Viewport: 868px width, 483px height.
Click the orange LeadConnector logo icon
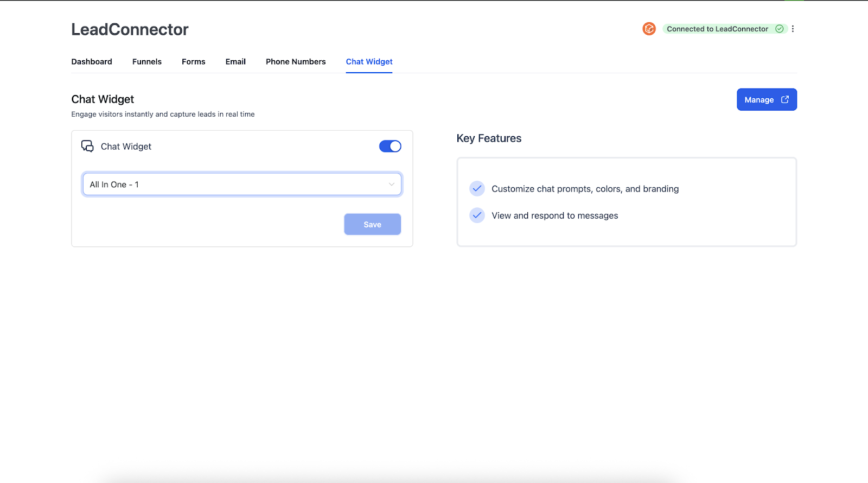pyautogui.click(x=649, y=29)
